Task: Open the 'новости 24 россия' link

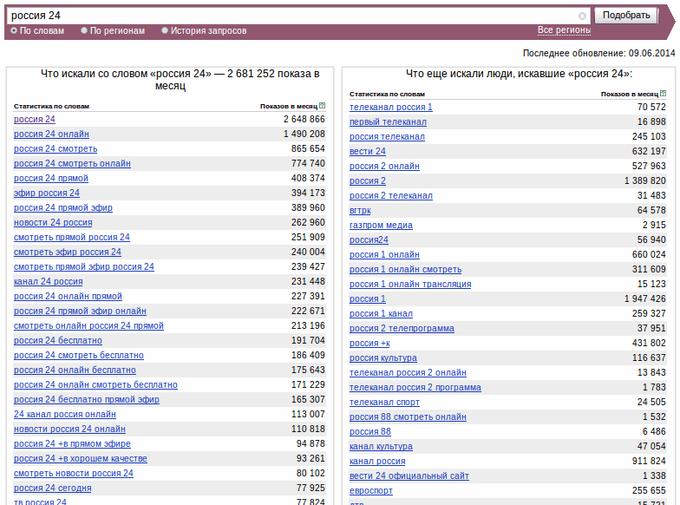Action: coord(53,223)
